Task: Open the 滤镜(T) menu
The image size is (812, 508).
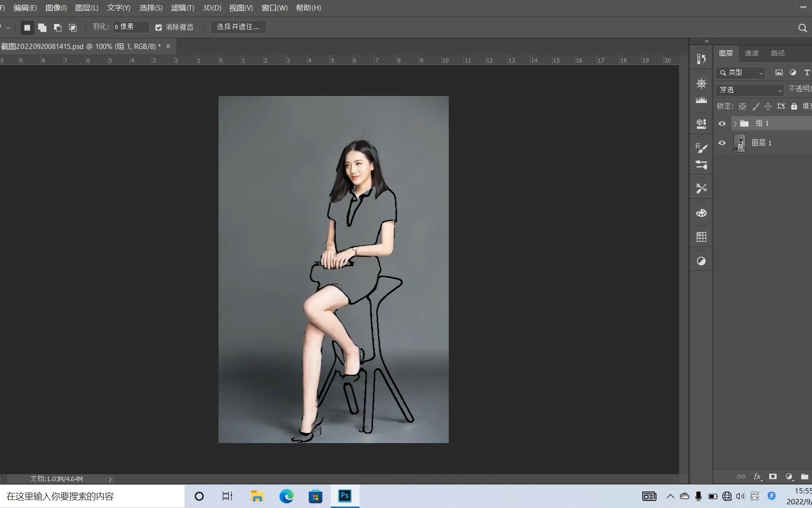Action: coord(182,8)
